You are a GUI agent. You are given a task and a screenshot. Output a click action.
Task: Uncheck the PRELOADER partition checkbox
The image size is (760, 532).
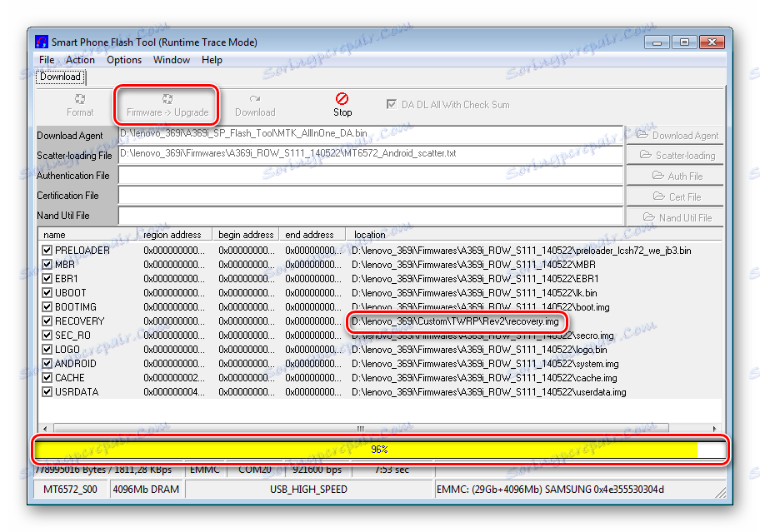coord(47,251)
